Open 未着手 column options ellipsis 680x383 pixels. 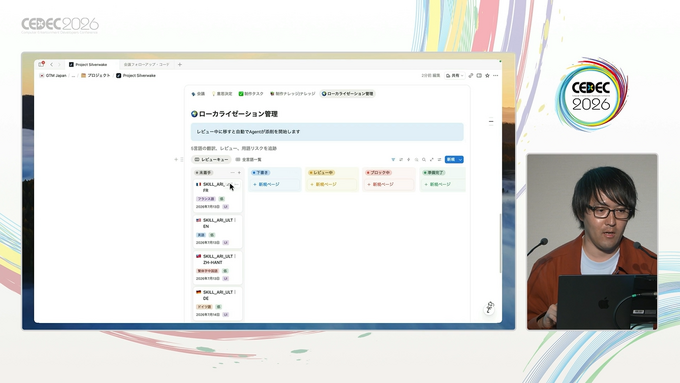[x=232, y=173]
